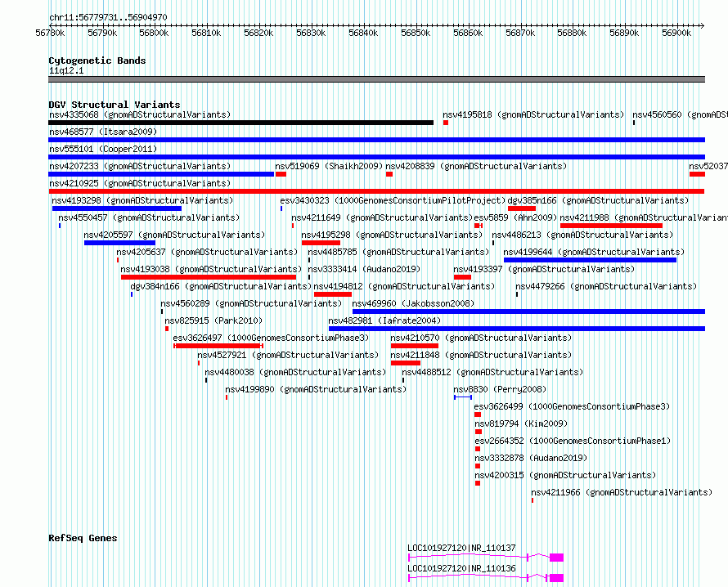Image resolution: width=728 pixels, height=587 pixels.
Task: Select nsv4199890 variant label
Action: click(316, 389)
